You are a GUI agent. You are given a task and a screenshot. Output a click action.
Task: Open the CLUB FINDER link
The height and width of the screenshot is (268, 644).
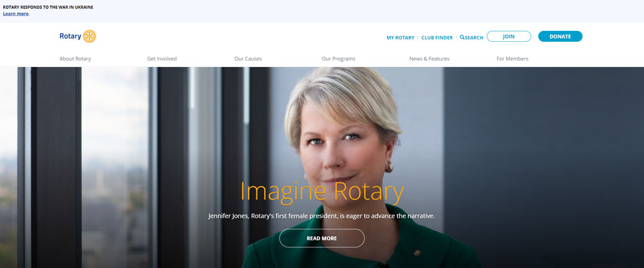pos(437,37)
